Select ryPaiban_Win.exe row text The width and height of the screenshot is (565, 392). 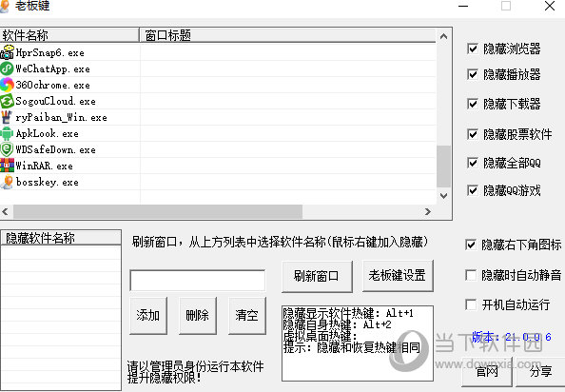click(61, 117)
